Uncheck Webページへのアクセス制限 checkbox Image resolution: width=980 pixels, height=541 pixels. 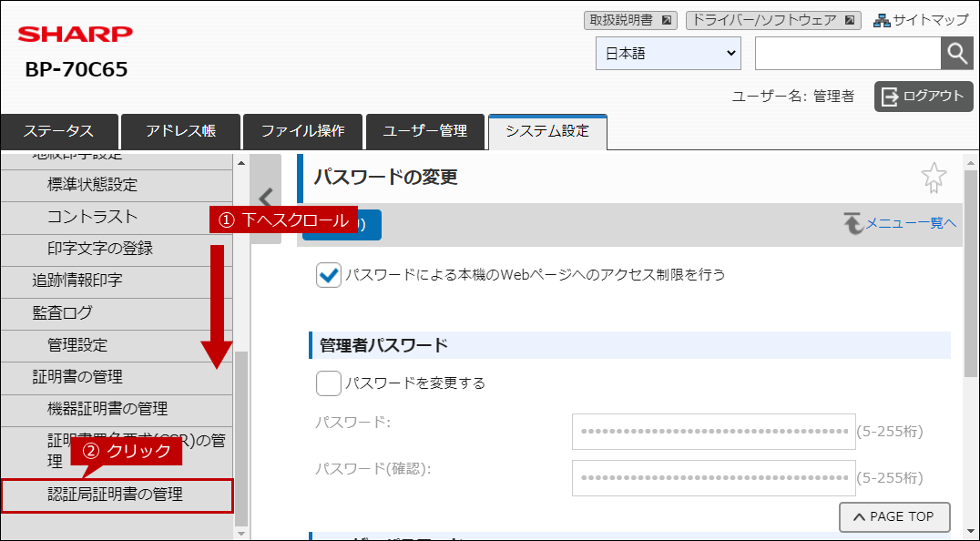pyautogui.click(x=329, y=275)
